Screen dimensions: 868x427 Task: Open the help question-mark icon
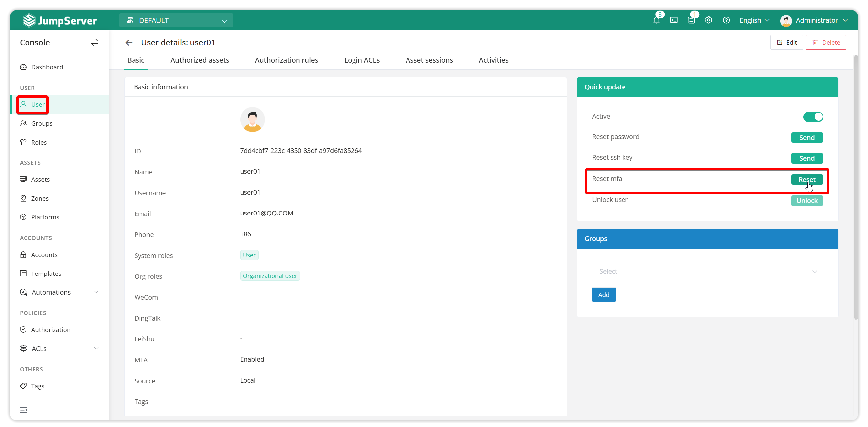click(x=726, y=20)
